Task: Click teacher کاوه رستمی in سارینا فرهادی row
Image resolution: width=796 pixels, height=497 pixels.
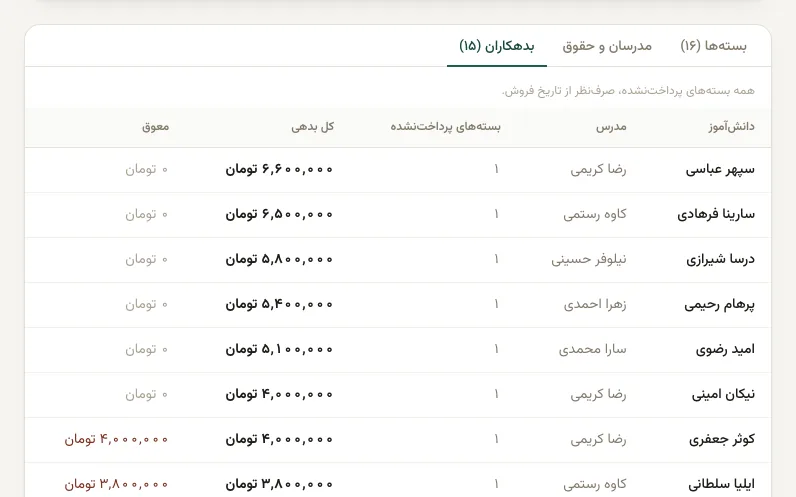Action: click(594, 215)
